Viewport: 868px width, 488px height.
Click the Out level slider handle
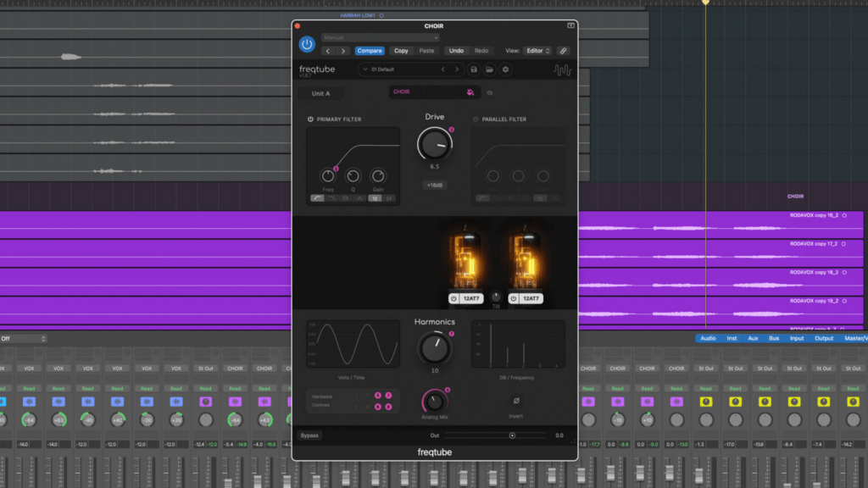click(x=512, y=435)
